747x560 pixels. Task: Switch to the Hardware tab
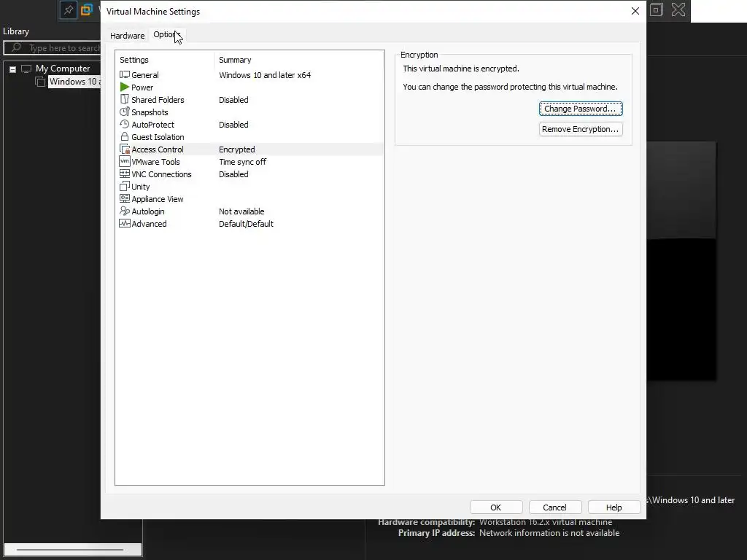tap(127, 36)
